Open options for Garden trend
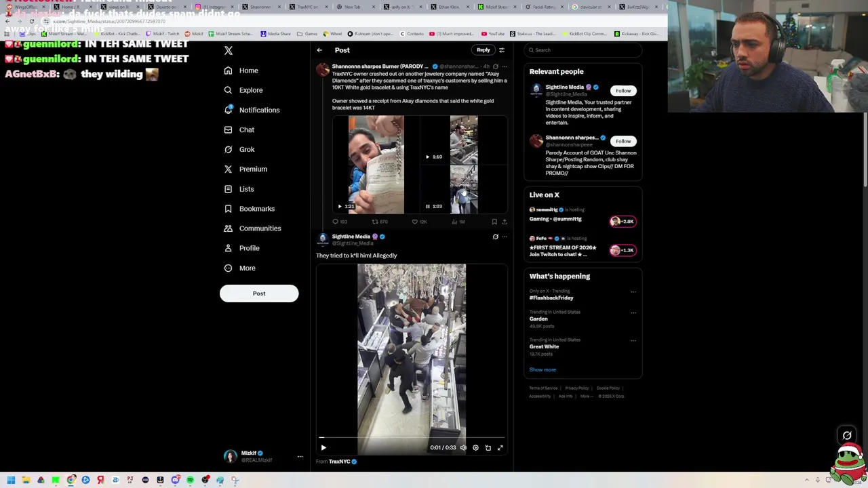Screen dimensions: 868x488 [633, 313]
